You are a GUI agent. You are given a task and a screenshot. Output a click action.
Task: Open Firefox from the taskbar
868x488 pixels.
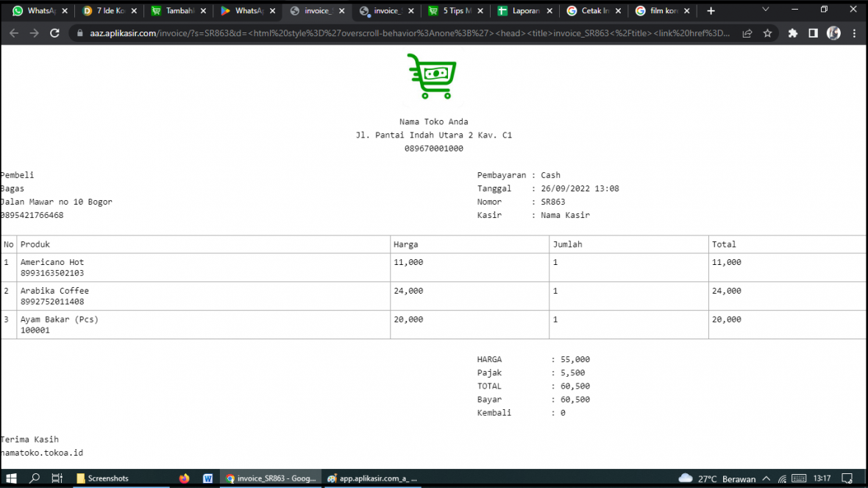(184, 478)
